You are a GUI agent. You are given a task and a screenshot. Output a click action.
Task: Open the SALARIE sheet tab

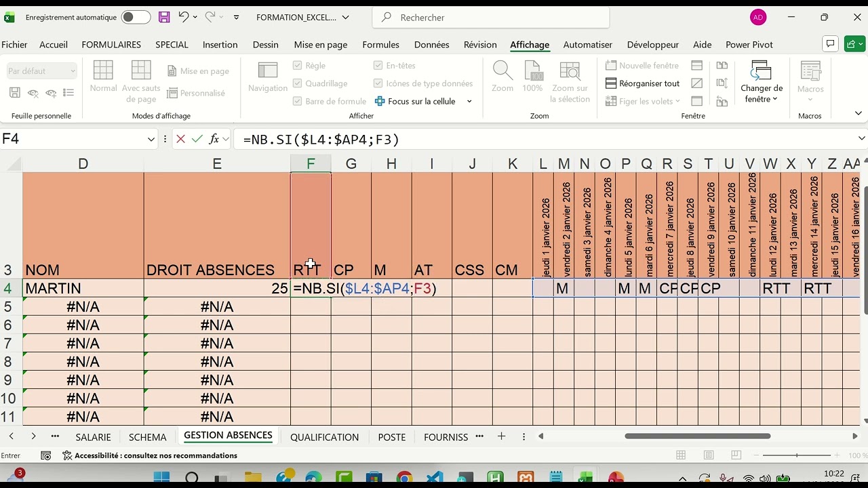[93, 437]
